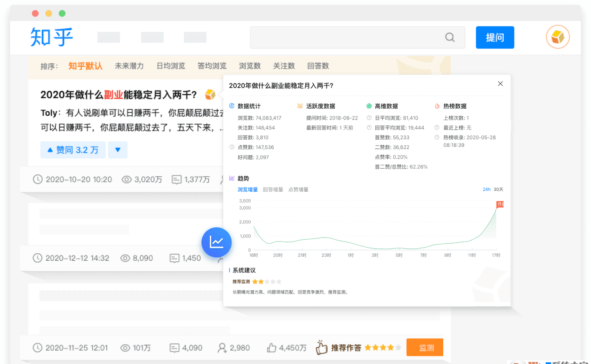This screenshot has width=591, height=364.
Task: Sort by 关注数
Action: click(x=284, y=66)
